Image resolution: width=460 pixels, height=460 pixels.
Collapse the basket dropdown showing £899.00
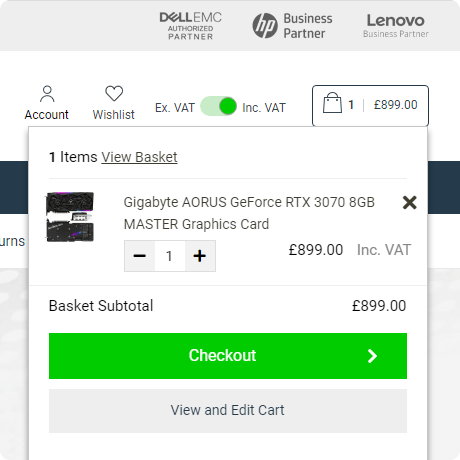pyautogui.click(x=370, y=106)
